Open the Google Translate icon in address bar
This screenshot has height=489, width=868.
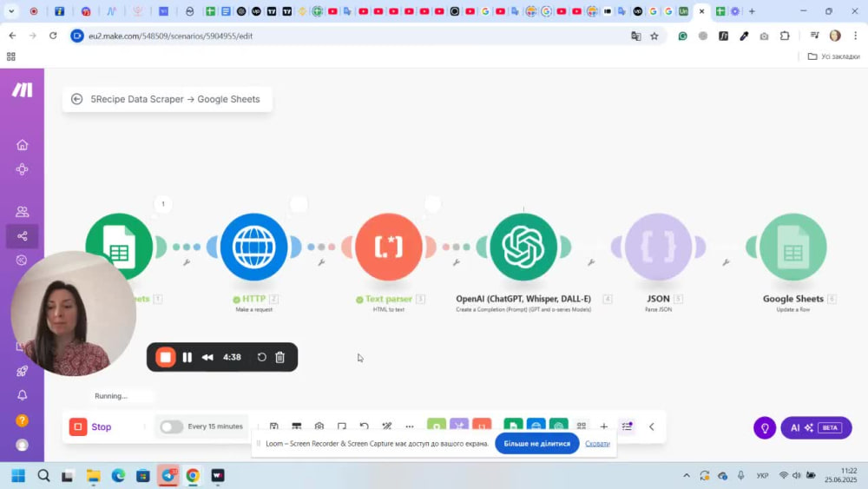pyautogui.click(x=635, y=36)
